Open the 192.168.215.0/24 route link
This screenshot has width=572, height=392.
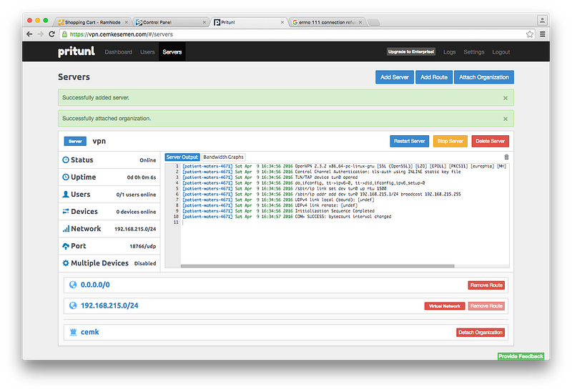tap(109, 305)
